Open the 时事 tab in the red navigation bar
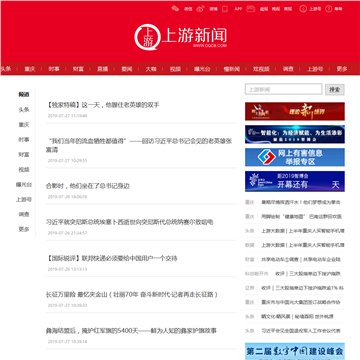 pyautogui.click(x=54, y=69)
